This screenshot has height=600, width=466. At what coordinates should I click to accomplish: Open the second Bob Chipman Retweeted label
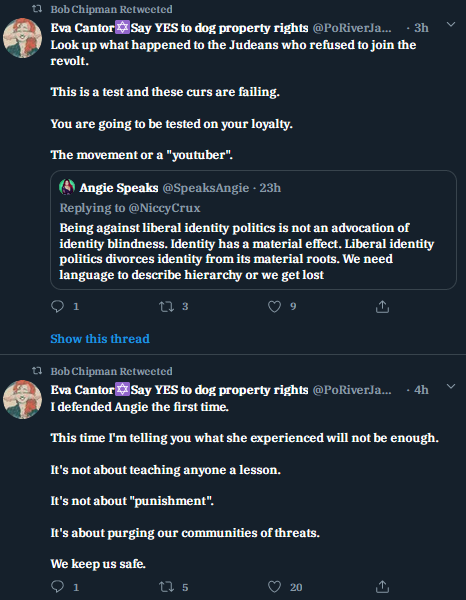pos(111,371)
